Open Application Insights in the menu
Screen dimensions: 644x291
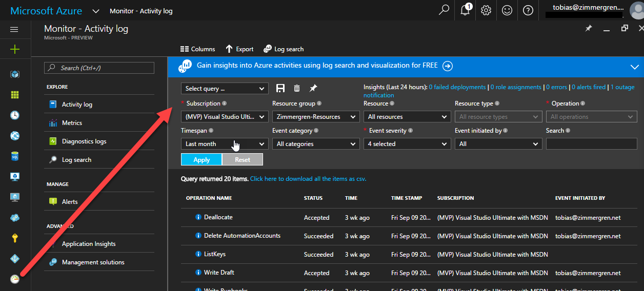(x=99, y=244)
